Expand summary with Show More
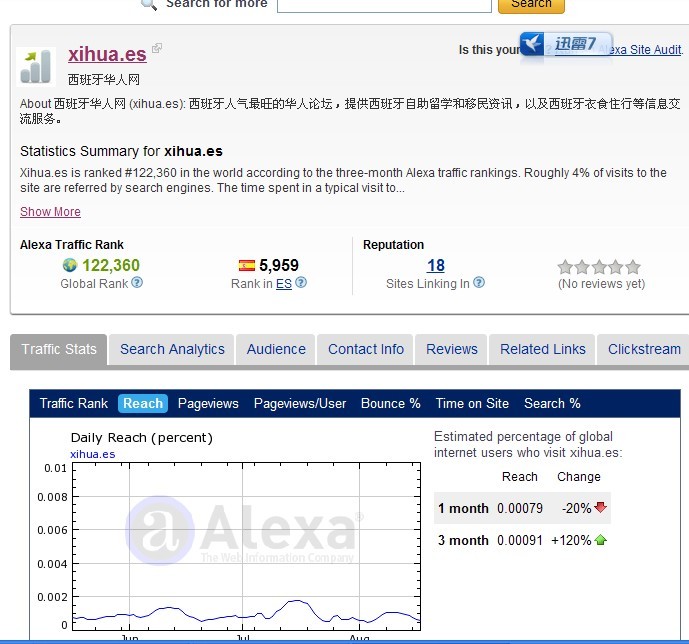Image resolution: width=689 pixels, height=644 pixels. click(x=50, y=212)
